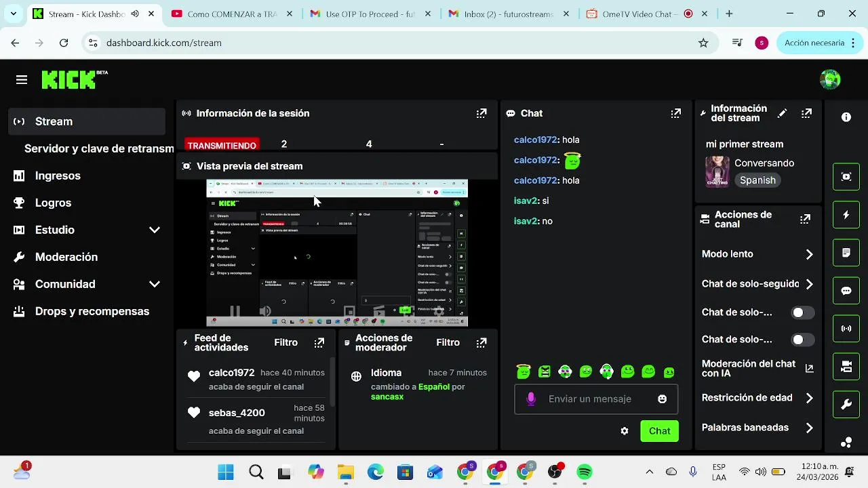This screenshot has height=488, width=868.
Task: Bookmark the page with the star icon
Action: point(703,43)
